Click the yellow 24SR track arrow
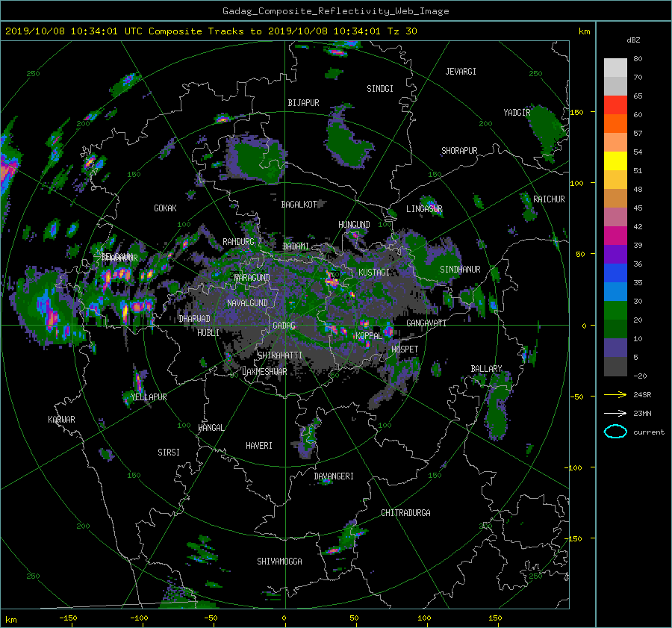This screenshot has height=628, width=672. [x=615, y=394]
